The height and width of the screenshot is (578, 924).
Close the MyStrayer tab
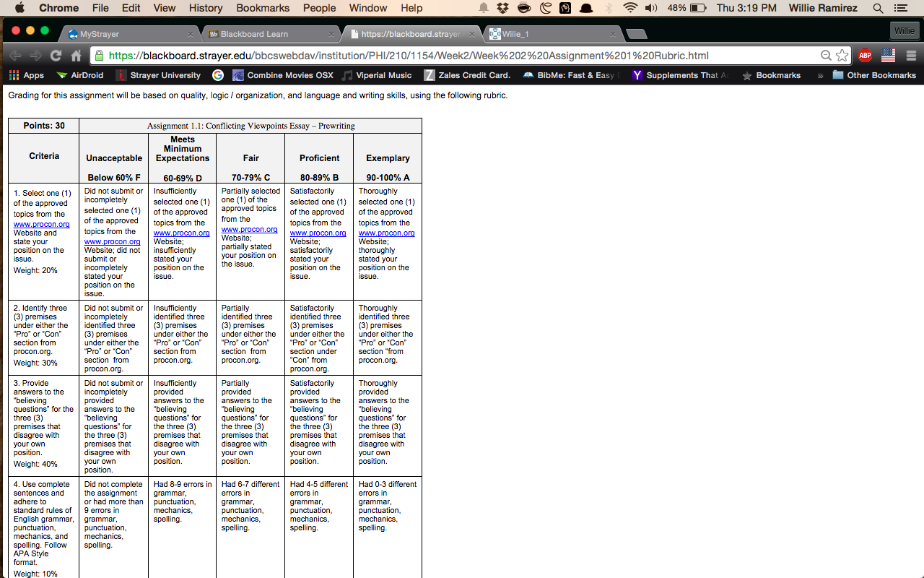[191, 34]
